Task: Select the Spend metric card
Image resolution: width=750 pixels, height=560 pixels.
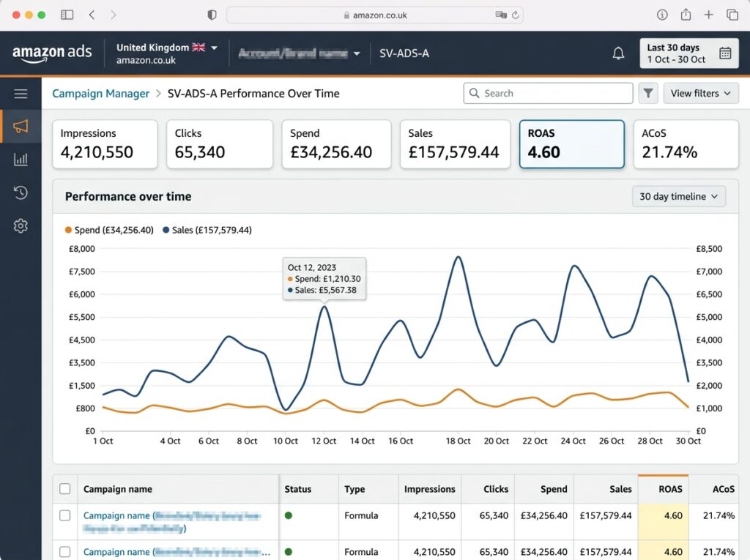Action: [336, 144]
